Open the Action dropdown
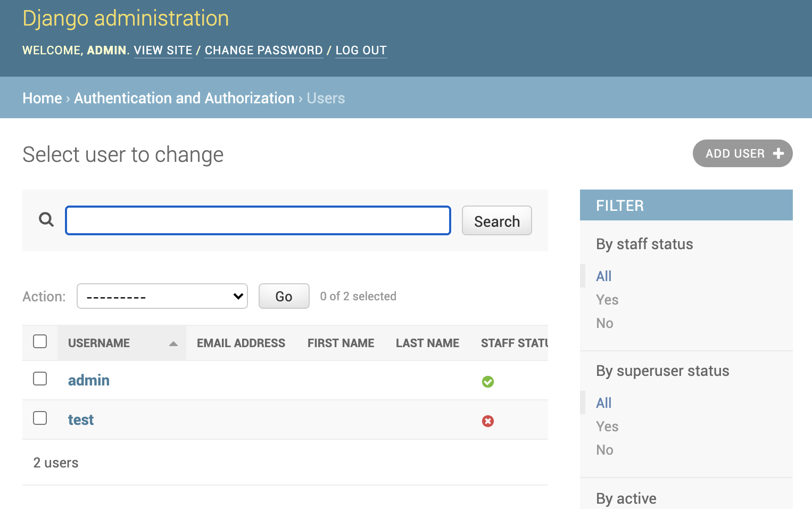 pos(162,296)
